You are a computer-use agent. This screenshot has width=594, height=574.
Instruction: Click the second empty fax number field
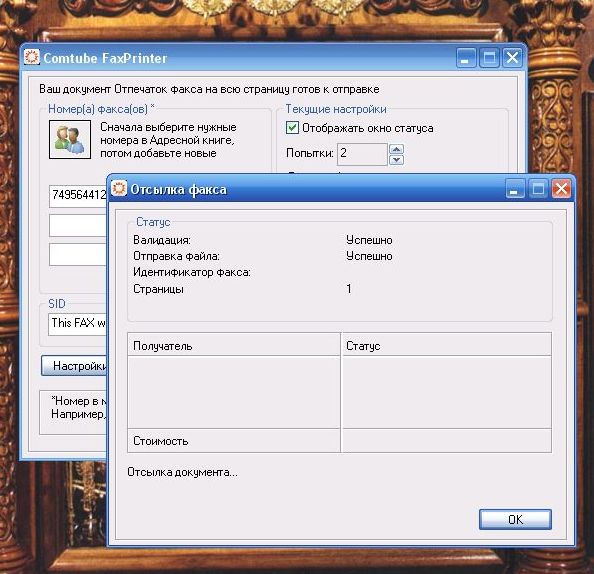[78, 225]
